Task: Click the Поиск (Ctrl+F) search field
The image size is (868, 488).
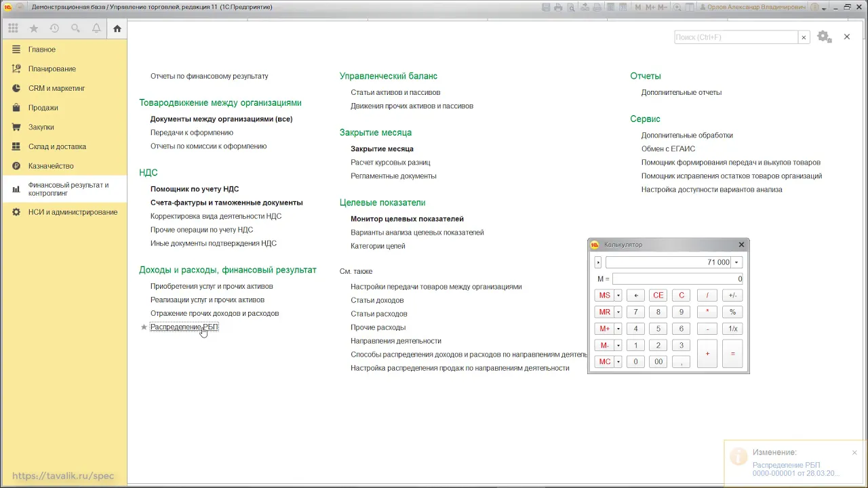Action: point(736,37)
